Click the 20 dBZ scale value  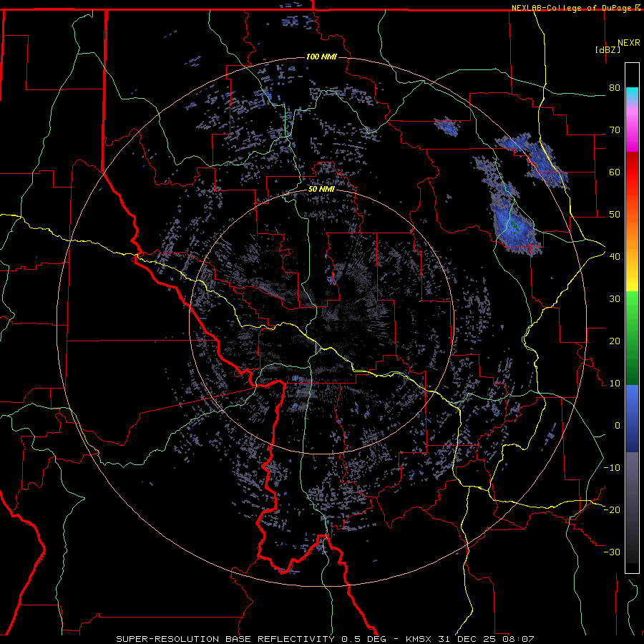[x=615, y=341]
